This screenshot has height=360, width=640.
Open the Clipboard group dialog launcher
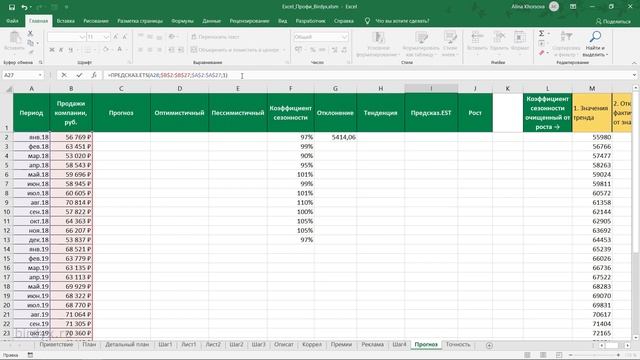pos(40,62)
